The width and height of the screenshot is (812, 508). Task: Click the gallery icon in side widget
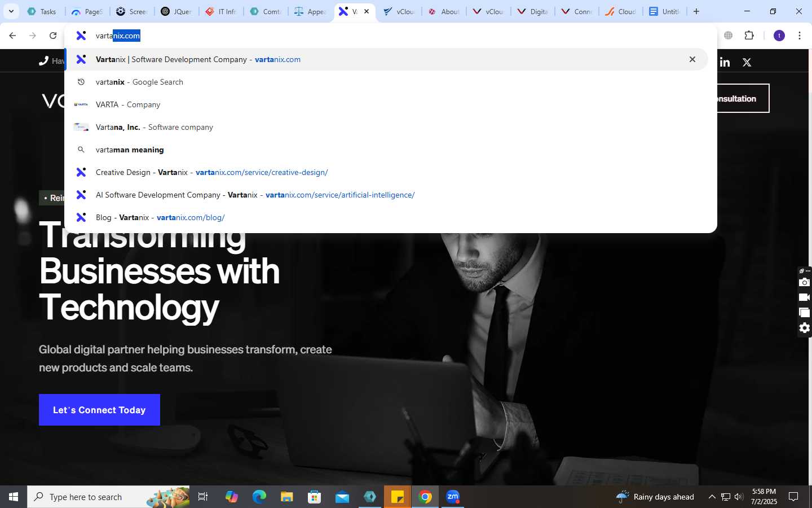[805, 313]
